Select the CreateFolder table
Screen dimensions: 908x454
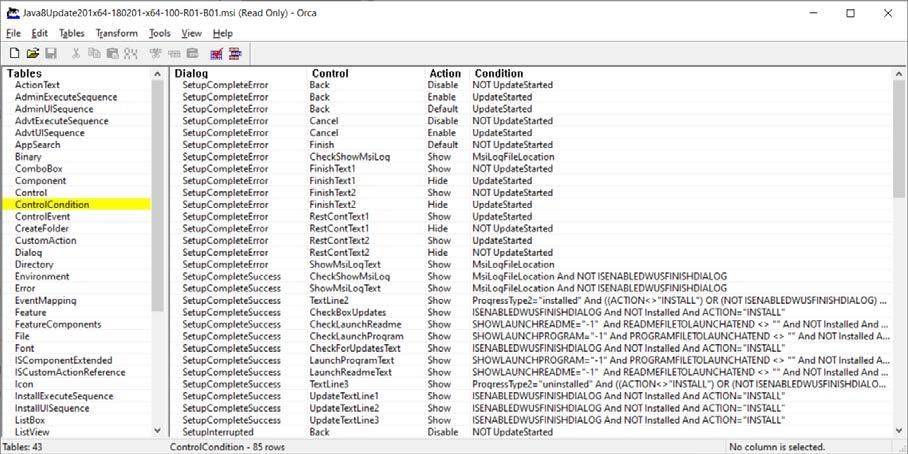[42, 229]
